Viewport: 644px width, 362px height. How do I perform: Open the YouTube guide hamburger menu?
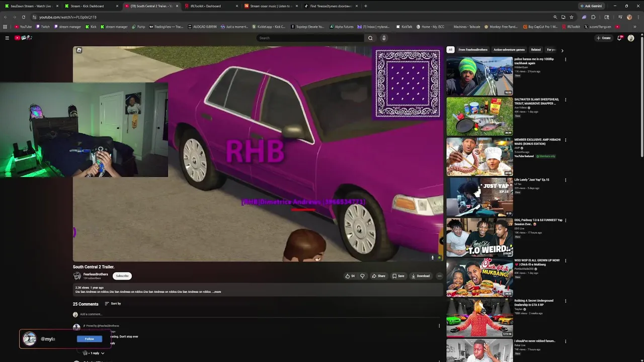7,38
